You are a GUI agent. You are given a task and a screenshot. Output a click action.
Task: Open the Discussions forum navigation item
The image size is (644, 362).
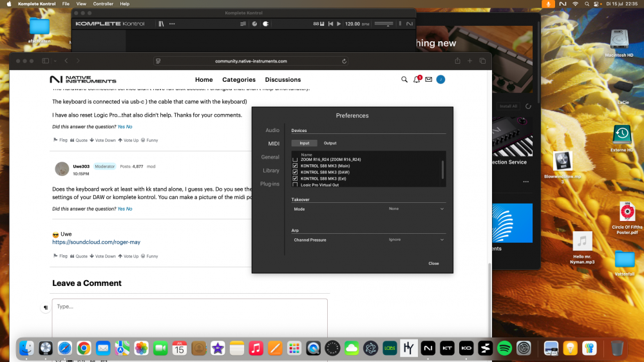click(283, 80)
